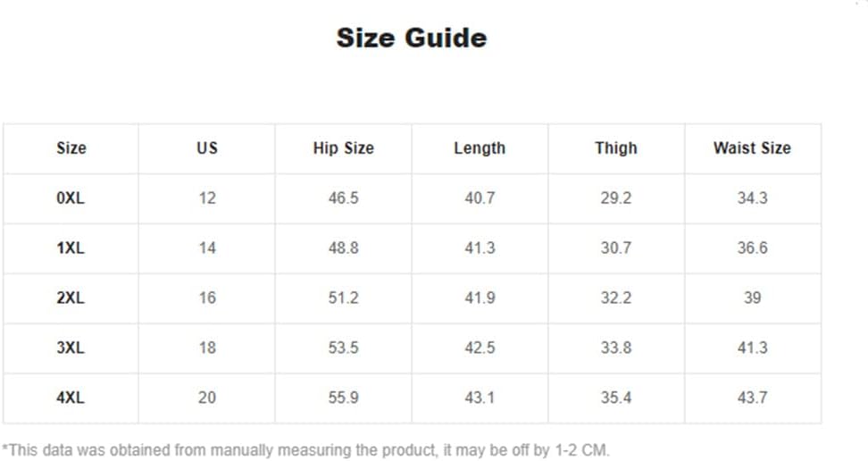Screen dimensions: 868x461
Task: Select thigh value 33.8
Action: pyautogui.click(x=616, y=348)
